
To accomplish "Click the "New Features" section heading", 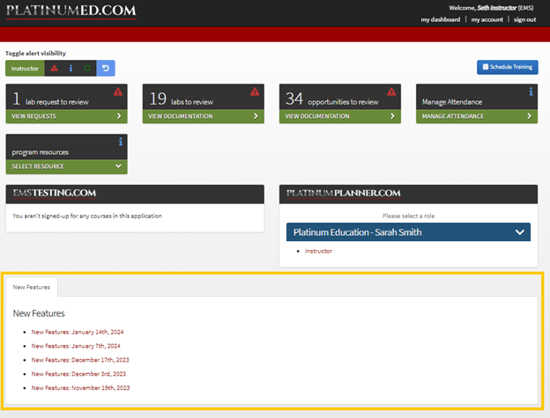I will 39,314.
